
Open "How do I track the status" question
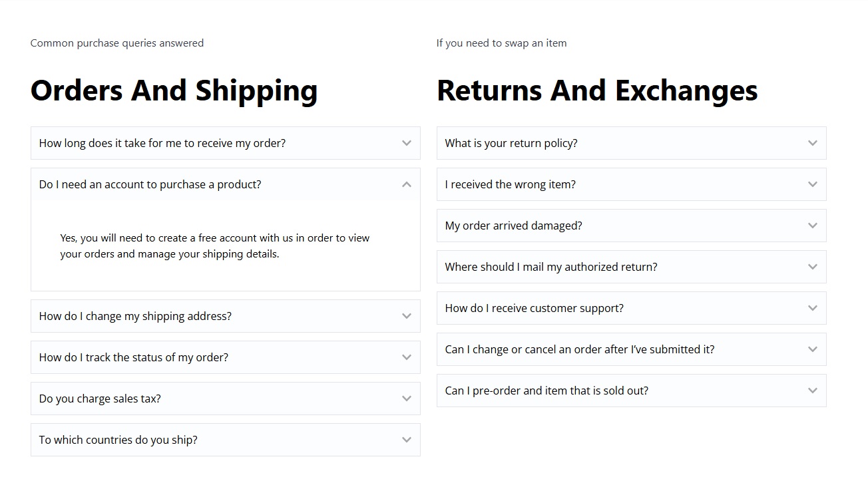click(x=134, y=357)
